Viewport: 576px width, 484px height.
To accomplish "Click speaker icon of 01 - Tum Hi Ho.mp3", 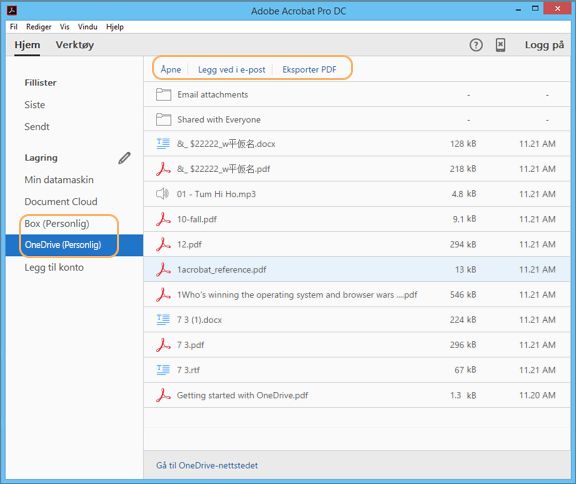I will (x=162, y=194).
